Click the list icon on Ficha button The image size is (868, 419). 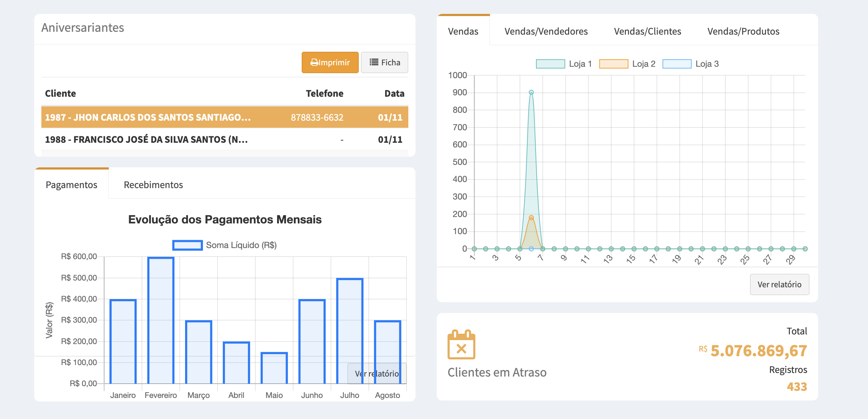point(374,62)
